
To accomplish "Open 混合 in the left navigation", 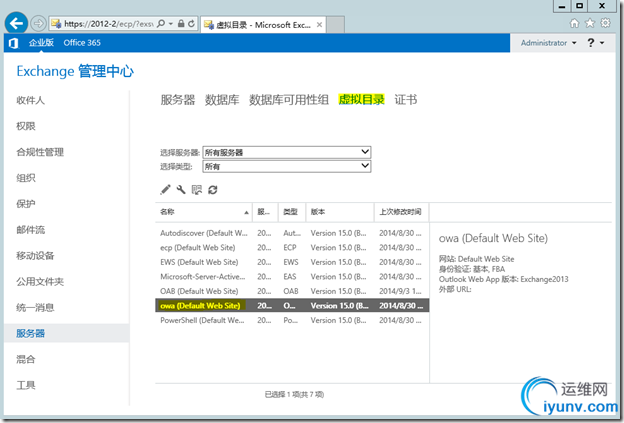I will coord(26,359).
